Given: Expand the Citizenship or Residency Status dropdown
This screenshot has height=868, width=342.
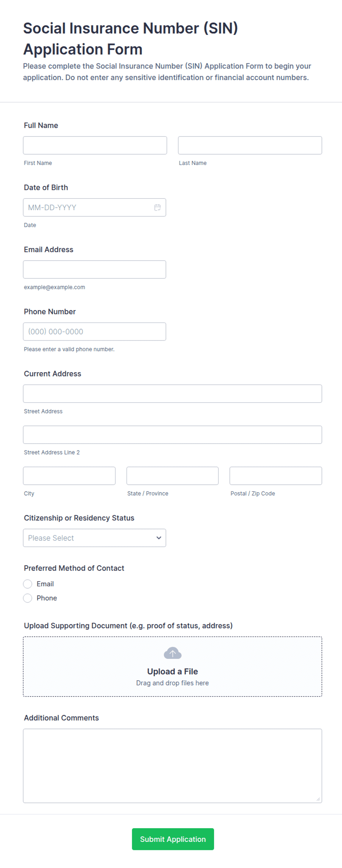Looking at the screenshot, I should 95,538.
